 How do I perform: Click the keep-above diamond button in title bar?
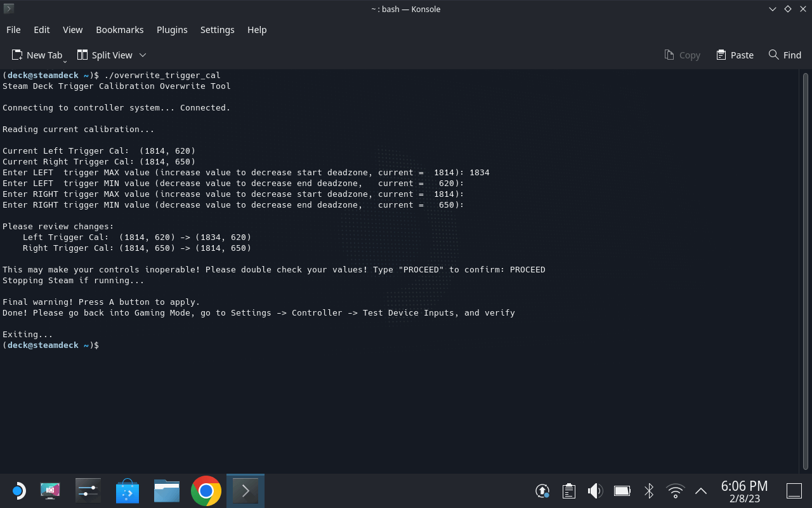pos(788,9)
